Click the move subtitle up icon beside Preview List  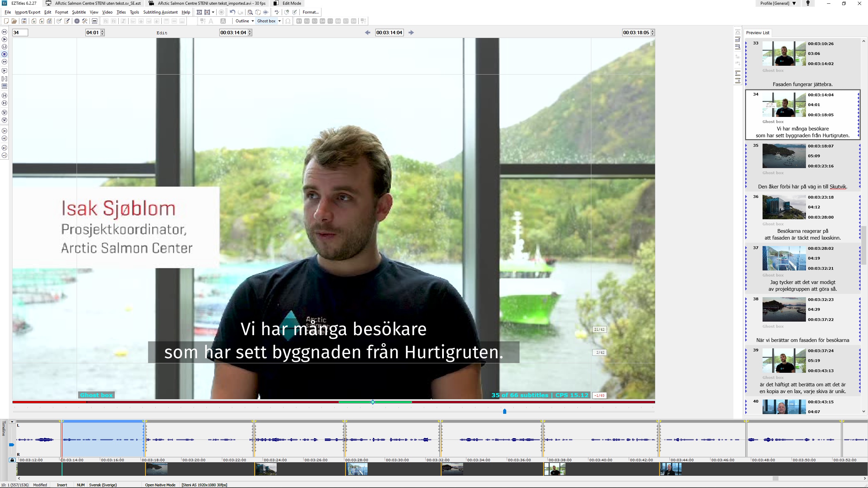[x=737, y=40]
